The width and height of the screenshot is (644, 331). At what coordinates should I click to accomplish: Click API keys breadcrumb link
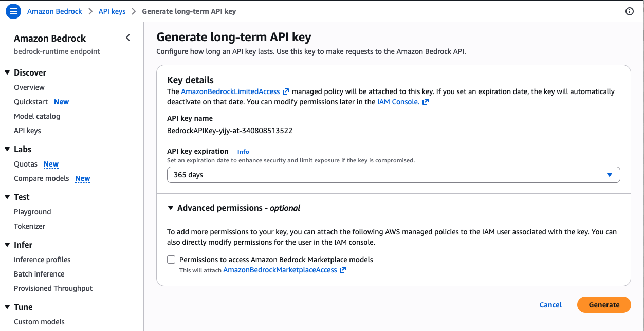pyautogui.click(x=112, y=11)
